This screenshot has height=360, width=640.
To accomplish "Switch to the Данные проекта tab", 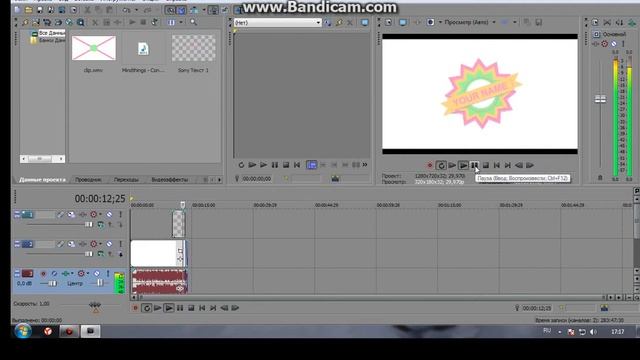I will pyautogui.click(x=42, y=180).
